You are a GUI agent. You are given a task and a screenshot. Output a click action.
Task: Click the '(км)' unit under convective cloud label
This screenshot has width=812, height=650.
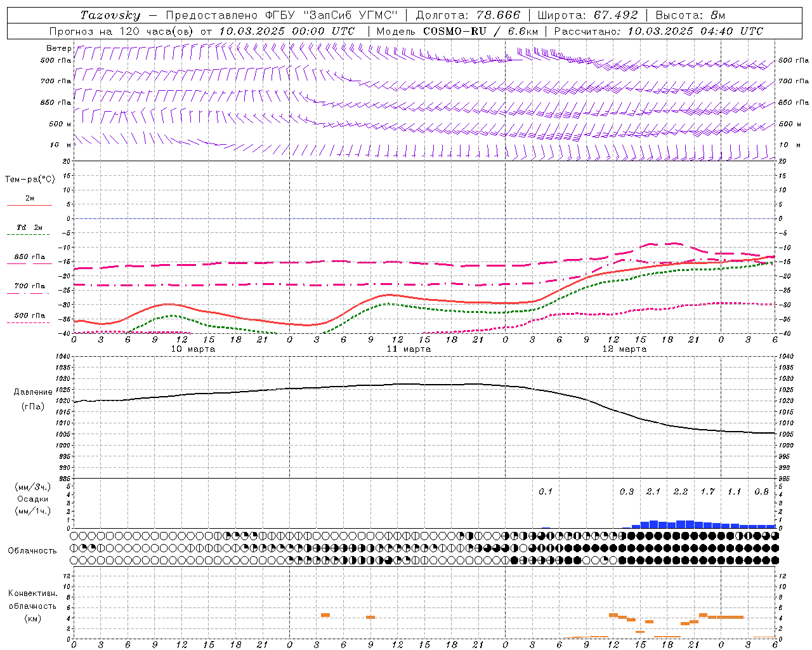click(x=33, y=618)
